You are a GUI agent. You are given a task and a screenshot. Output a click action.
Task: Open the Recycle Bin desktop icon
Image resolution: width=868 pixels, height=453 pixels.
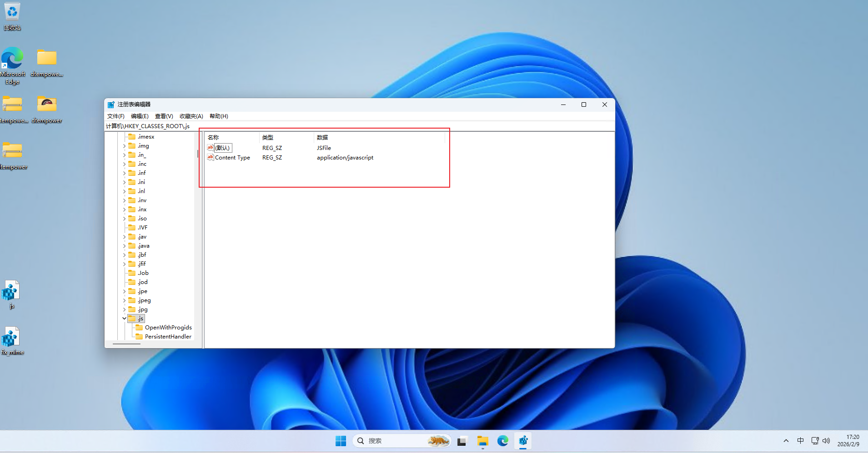(12, 16)
